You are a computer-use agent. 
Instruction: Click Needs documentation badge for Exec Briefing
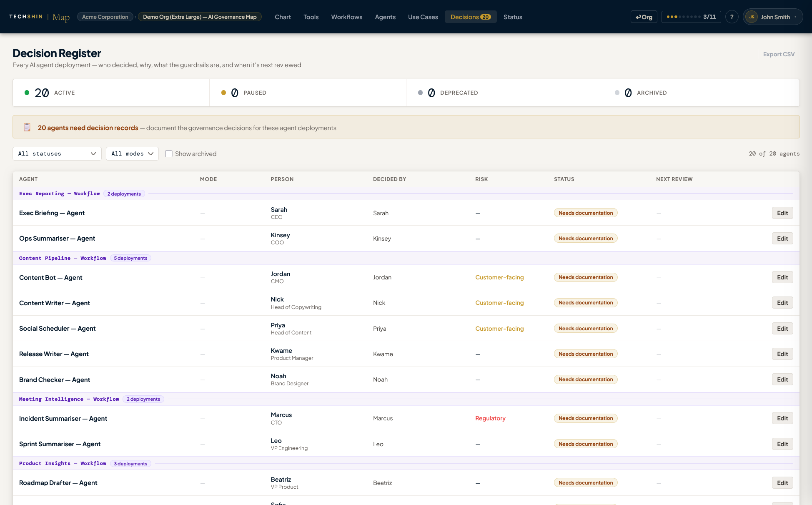point(586,213)
